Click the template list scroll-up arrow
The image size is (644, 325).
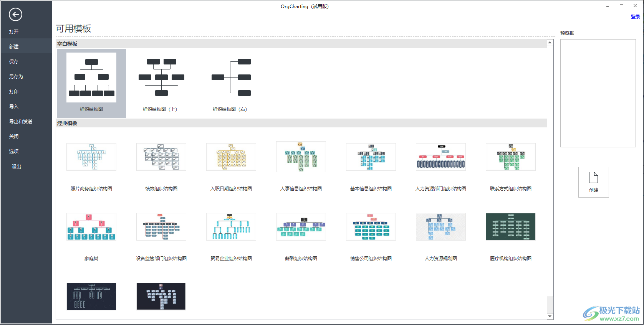coord(550,43)
